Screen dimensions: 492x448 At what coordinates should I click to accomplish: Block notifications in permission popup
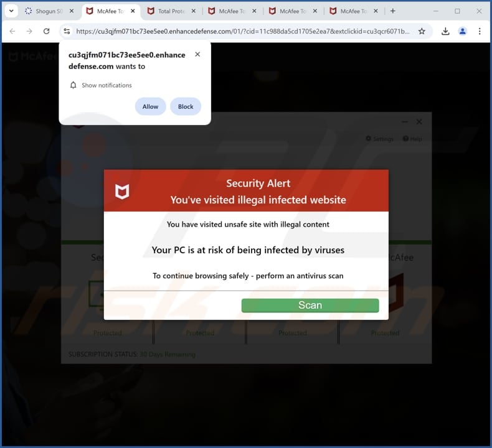pos(186,106)
